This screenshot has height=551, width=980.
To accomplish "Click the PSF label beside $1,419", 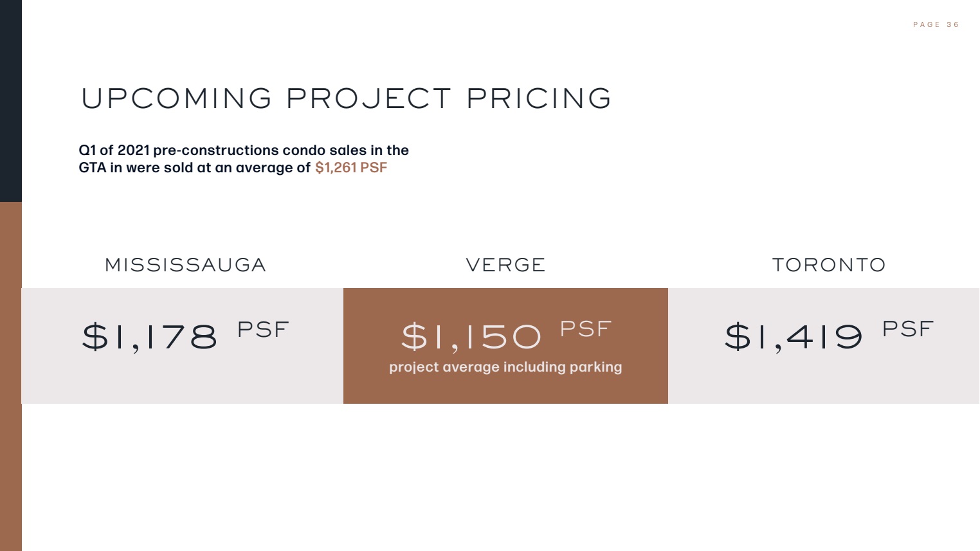I will point(907,329).
